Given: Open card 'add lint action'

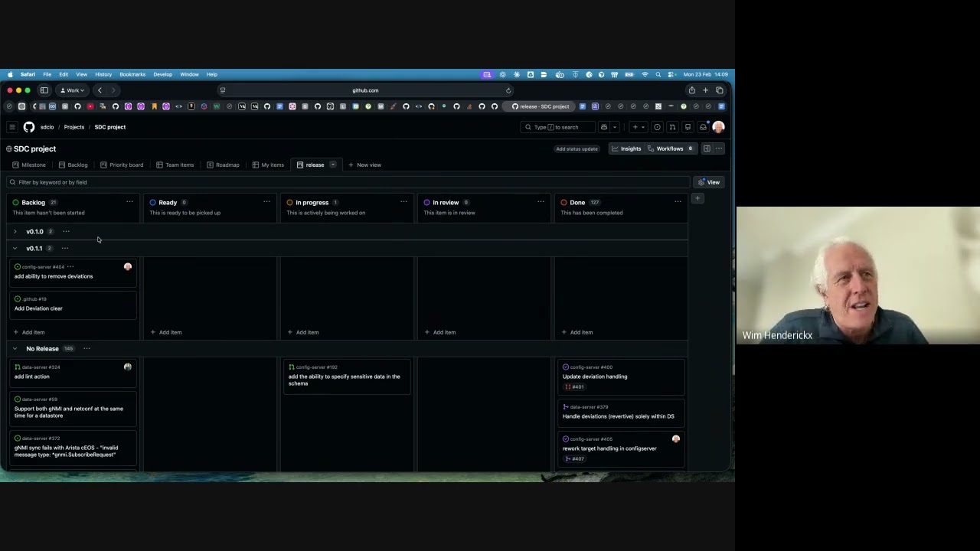Looking at the screenshot, I should (x=31, y=377).
